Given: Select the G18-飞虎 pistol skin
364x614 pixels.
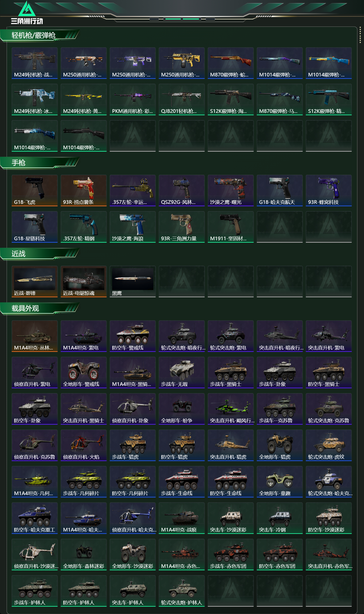Looking at the screenshot, I should 35,190.
